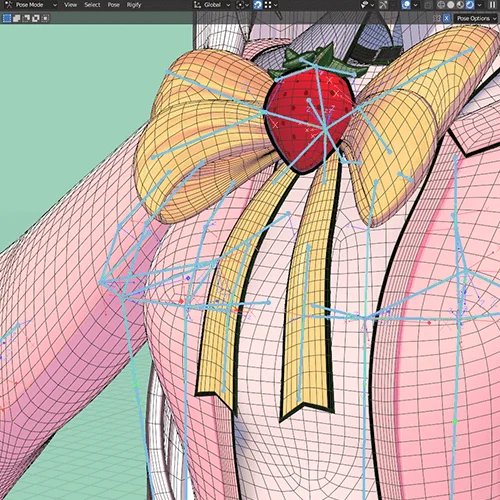This screenshot has width=500, height=500.
Task: Click the pause render preview icon
Action: pos(492,5)
